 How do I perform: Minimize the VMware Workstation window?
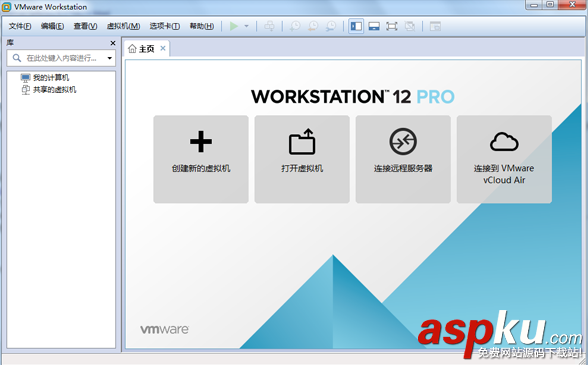534,5
